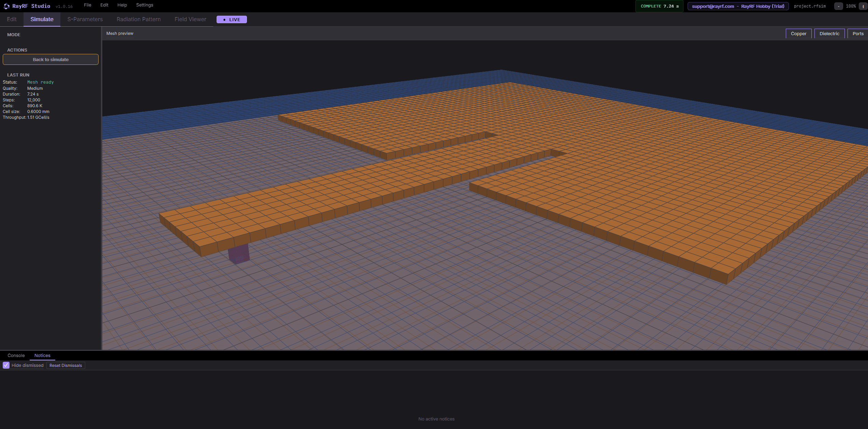Image resolution: width=868 pixels, height=429 pixels.
Task: Click the support@rayrf.com license badge
Action: [x=738, y=6]
